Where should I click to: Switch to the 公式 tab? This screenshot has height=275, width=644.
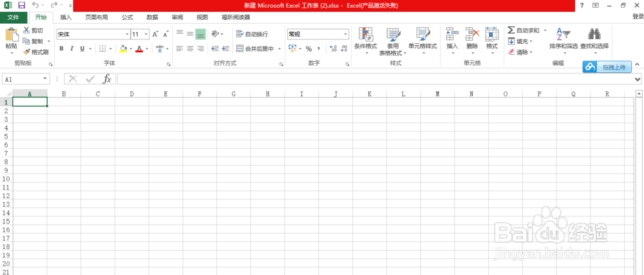tap(128, 17)
